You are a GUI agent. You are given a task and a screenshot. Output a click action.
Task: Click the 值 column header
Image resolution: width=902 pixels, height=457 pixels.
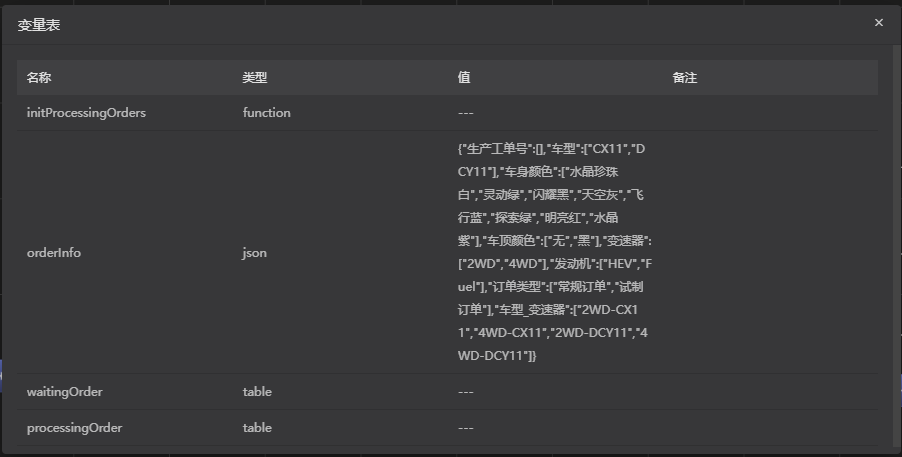(464, 78)
